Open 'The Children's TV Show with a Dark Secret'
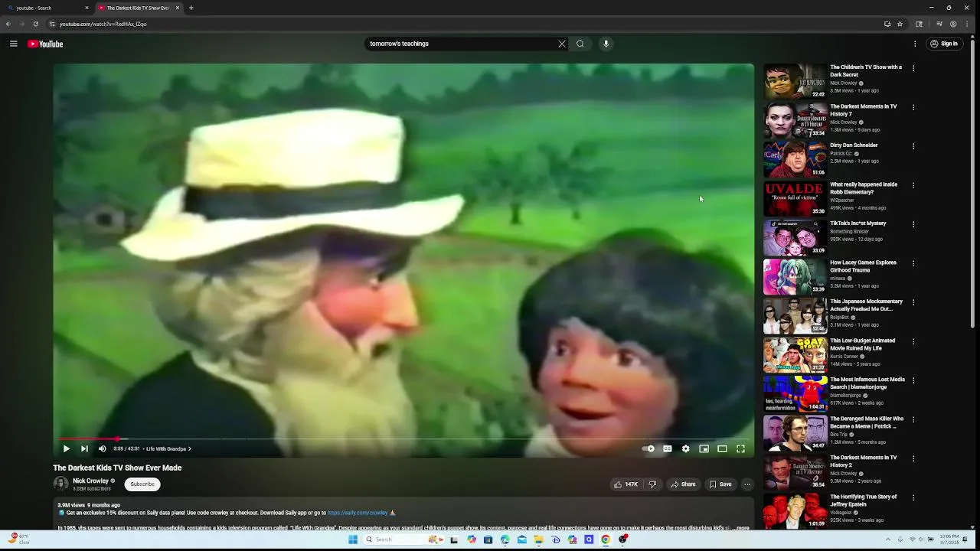This screenshot has width=980, height=551. (x=866, y=70)
